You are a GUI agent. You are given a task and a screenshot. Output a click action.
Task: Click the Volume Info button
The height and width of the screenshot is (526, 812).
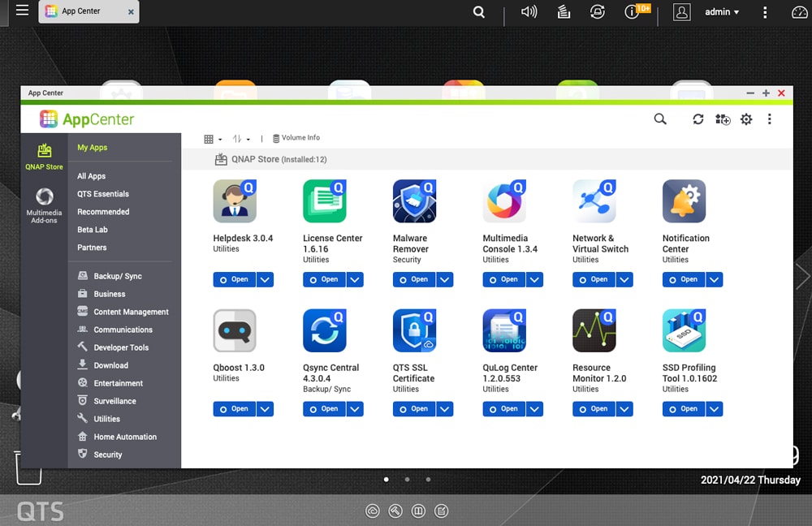pyautogui.click(x=296, y=138)
